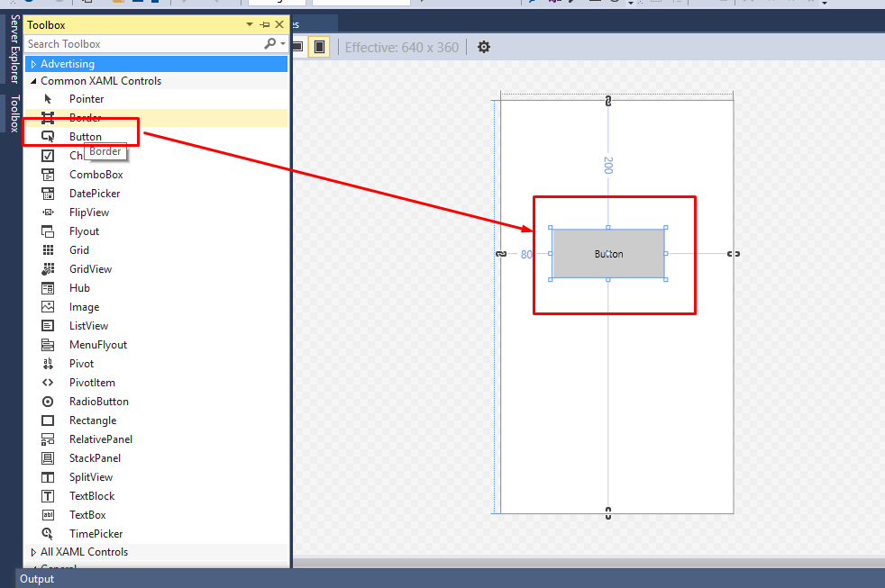Select the Rectangle control icon
This screenshot has width=885, height=588.
click(x=48, y=421)
